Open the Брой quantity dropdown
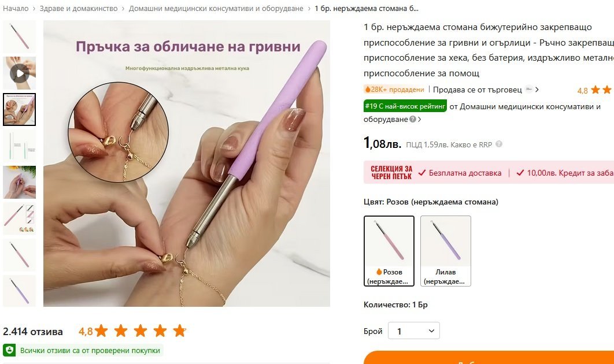The width and height of the screenshot is (614, 364). [414, 330]
